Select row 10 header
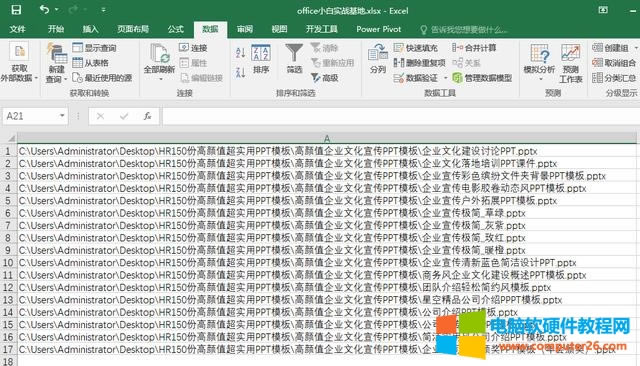The width and height of the screenshot is (640, 366). click(8, 263)
